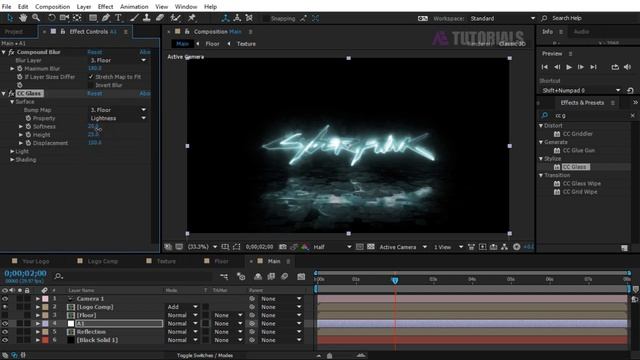Select the Rotation tool
This screenshot has height=360, width=640.
point(51,18)
